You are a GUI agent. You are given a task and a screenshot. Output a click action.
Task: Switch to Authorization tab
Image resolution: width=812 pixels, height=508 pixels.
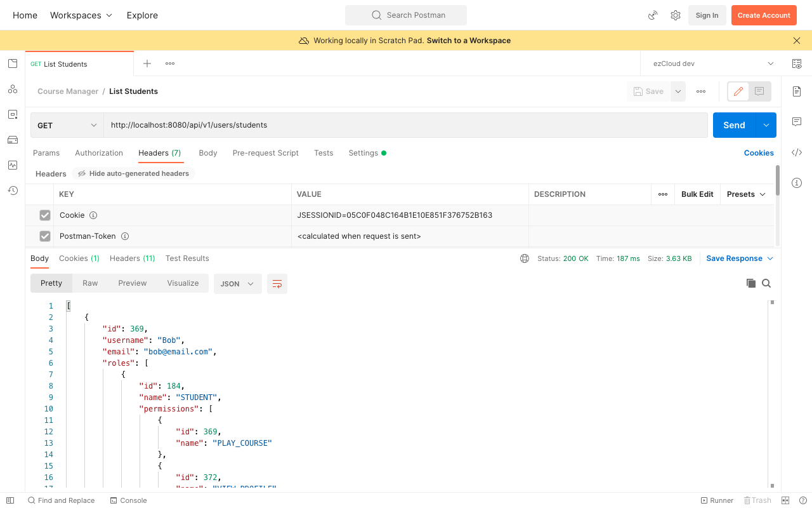click(x=99, y=153)
